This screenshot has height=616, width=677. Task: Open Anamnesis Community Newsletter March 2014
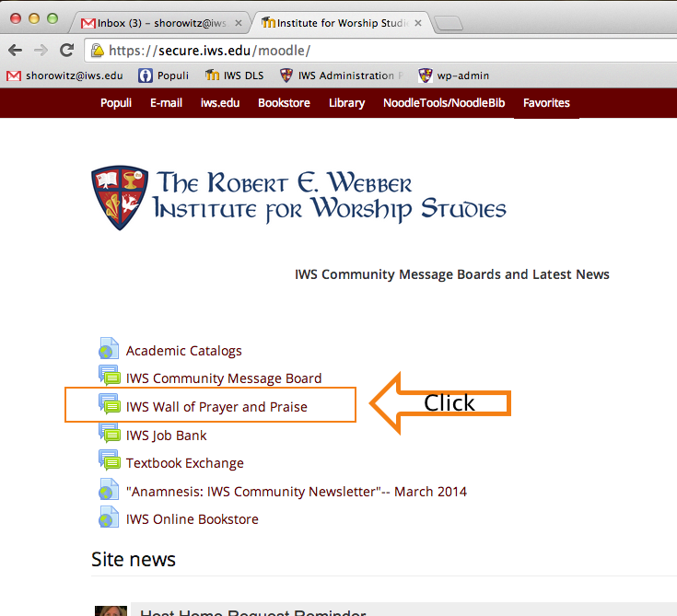pos(297,492)
